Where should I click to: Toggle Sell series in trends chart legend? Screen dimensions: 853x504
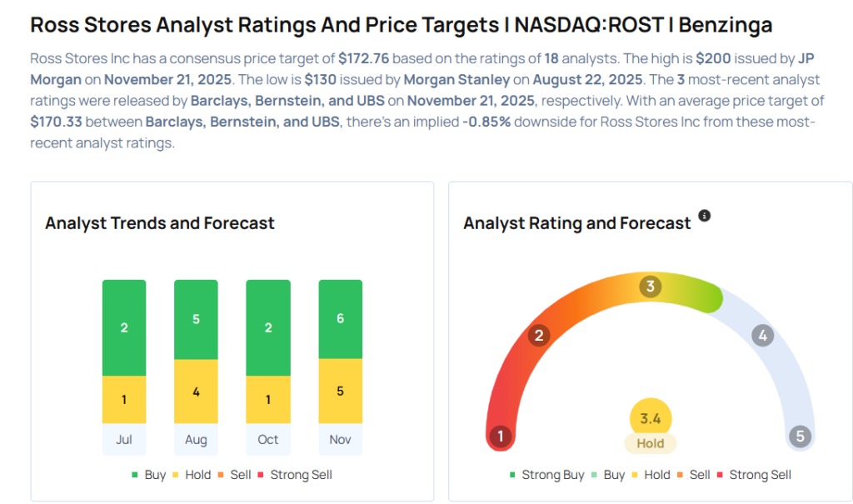pos(234,475)
